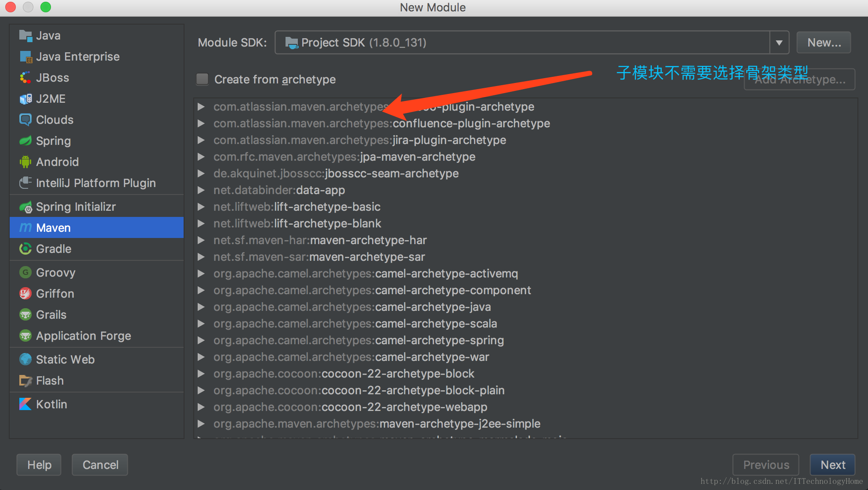The image size is (868, 490).
Task: Expand the lift-archetype-basic node
Action: [201, 207]
